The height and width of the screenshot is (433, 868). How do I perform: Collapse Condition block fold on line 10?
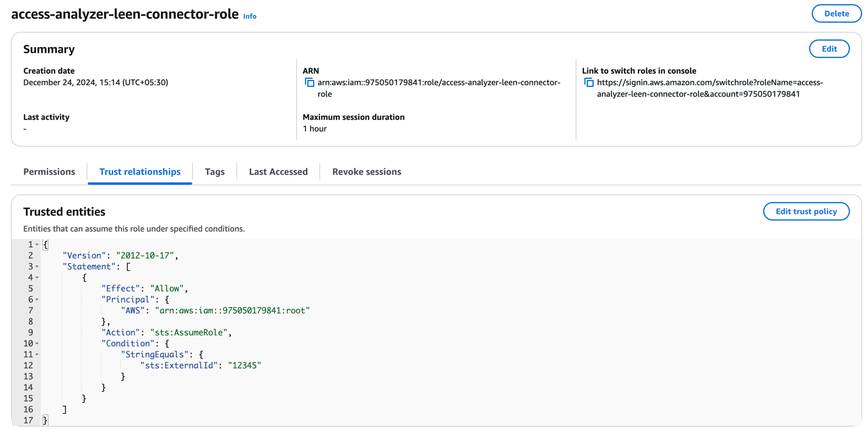click(x=37, y=344)
